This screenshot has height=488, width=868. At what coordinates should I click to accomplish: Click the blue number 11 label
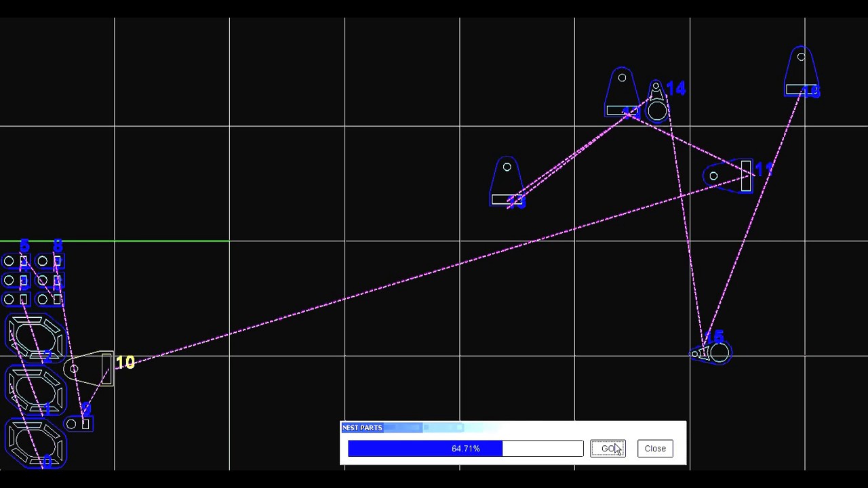764,170
